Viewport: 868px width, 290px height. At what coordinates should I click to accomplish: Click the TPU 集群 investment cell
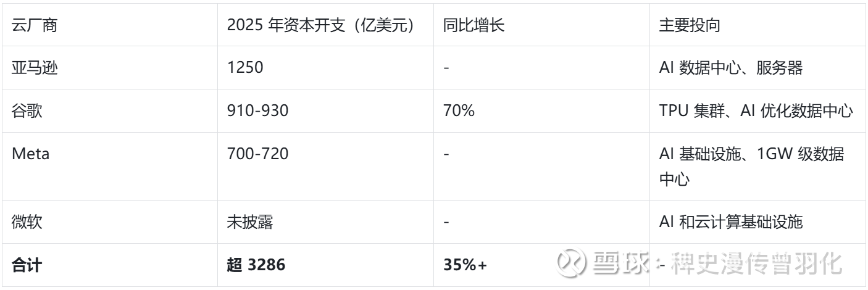[756, 111]
